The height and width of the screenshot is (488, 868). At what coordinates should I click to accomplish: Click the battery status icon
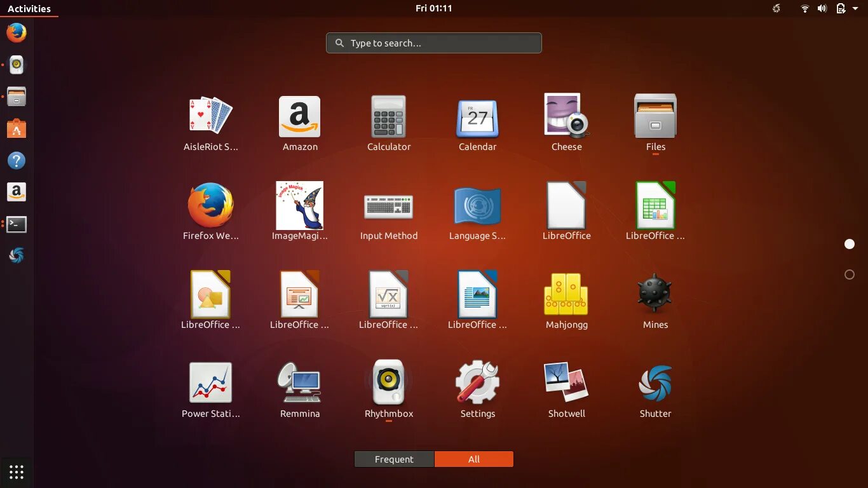[841, 8]
